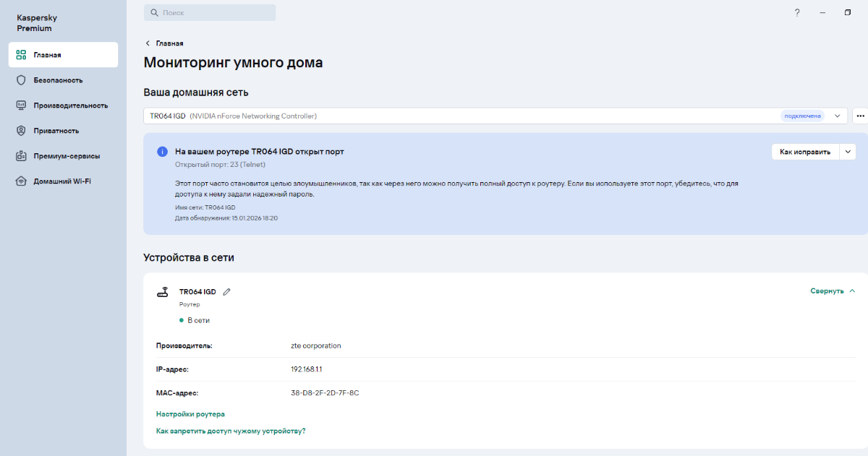The width and height of the screenshot is (868, 456).
Task: Click the router device icon
Action: (x=163, y=292)
